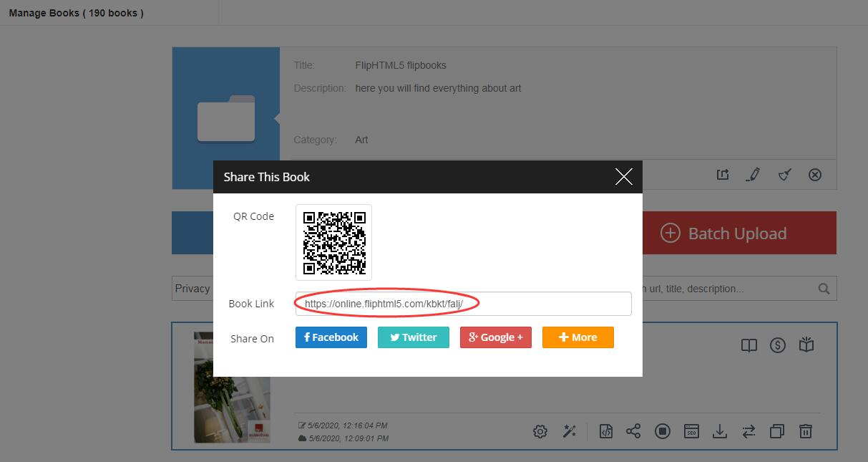Click the share icon on the book row
This screenshot has height=462, width=868.
coord(634,430)
